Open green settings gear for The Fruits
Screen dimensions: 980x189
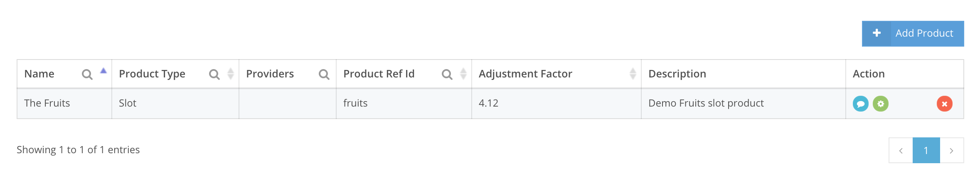[x=880, y=104]
